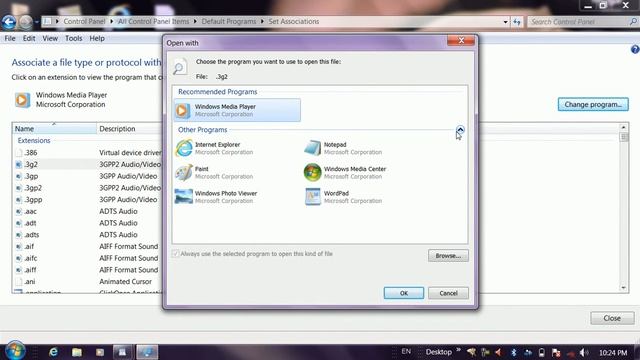
Task: Open the Help menu
Action: pyautogui.click(x=97, y=38)
